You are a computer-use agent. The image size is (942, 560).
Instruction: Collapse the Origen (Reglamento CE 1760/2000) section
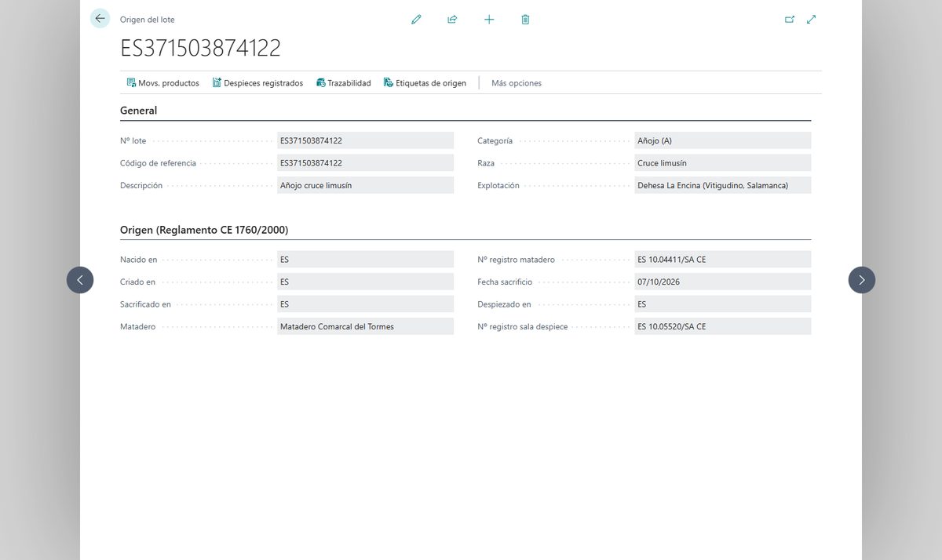pyautogui.click(x=204, y=230)
